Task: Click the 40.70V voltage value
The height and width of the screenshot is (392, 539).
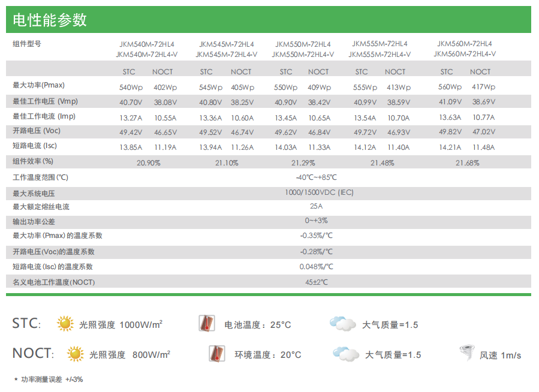Action: [131, 102]
